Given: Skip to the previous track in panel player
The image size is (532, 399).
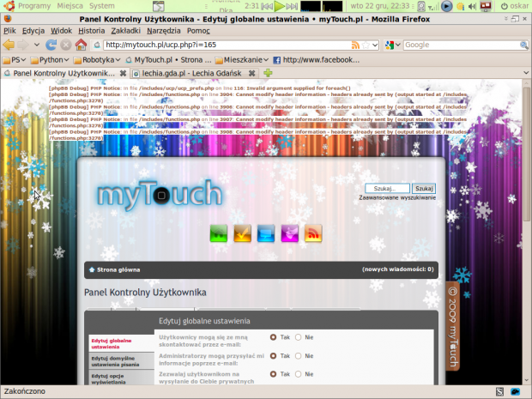Looking at the screenshot, I should pyautogui.click(x=267, y=6).
